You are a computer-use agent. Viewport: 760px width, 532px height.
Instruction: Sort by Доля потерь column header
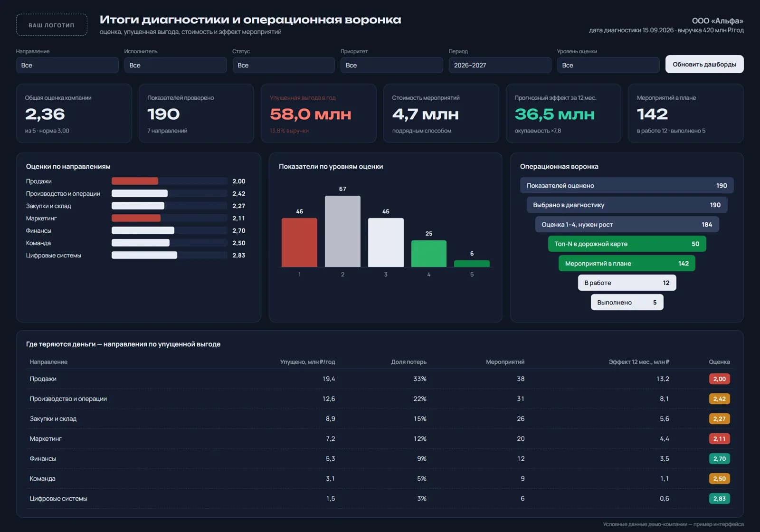point(408,361)
